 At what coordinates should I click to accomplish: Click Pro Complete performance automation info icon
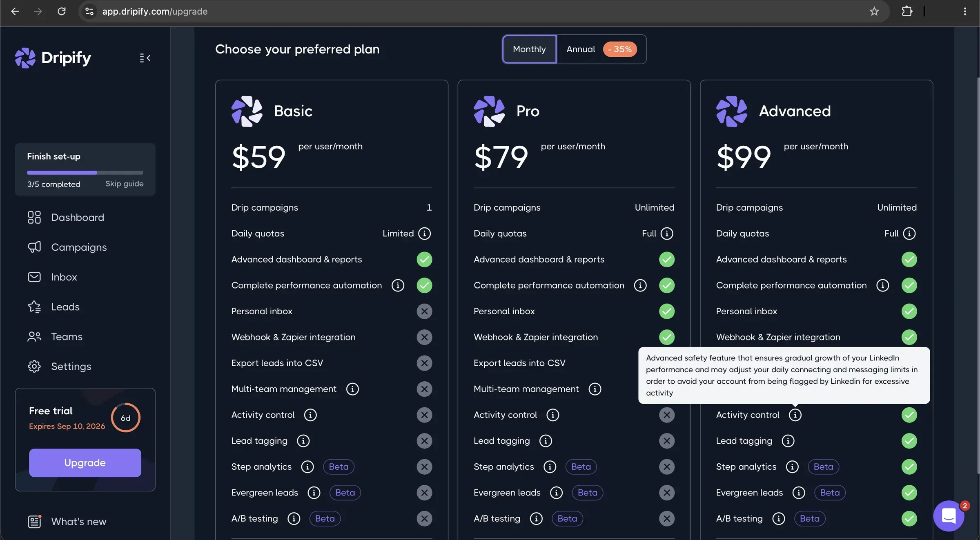coord(640,285)
